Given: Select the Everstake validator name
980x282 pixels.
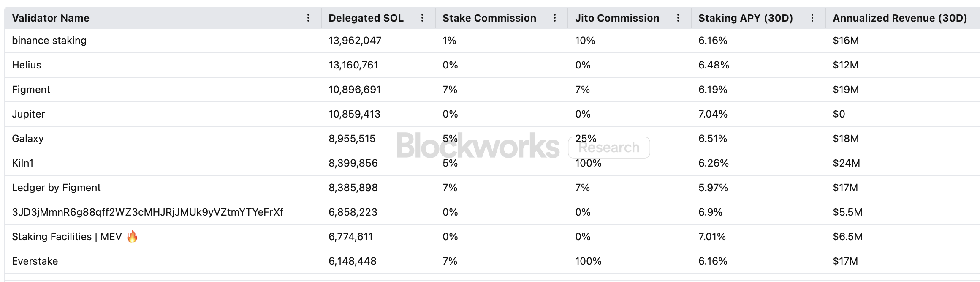Looking at the screenshot, I should [35, 261].
